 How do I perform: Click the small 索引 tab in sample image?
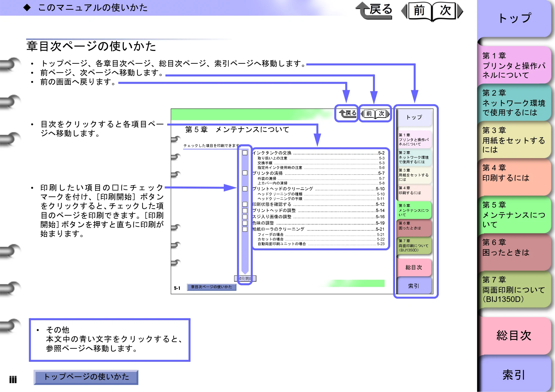point(414,286)
